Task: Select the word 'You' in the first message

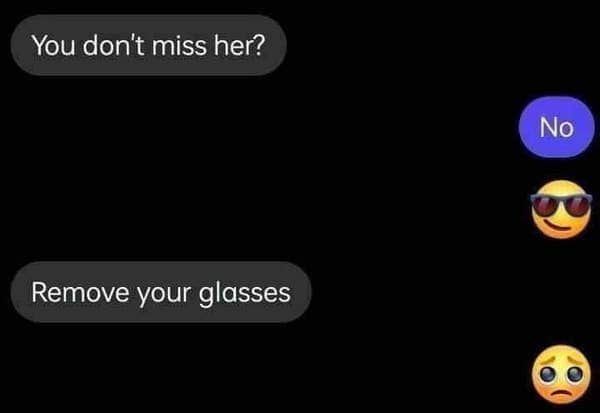Action: [53, 45]
